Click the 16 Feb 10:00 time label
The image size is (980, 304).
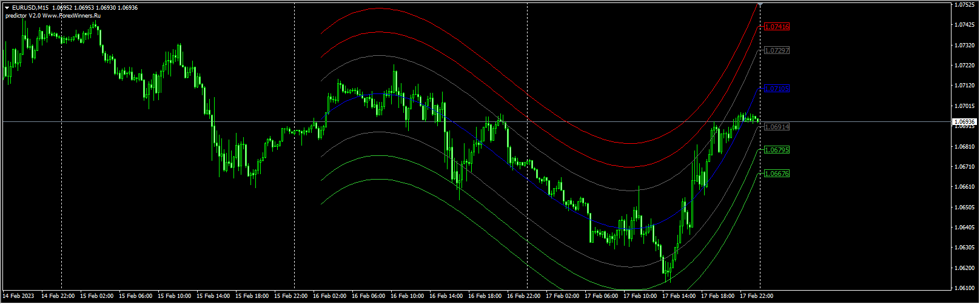(408, 297)
